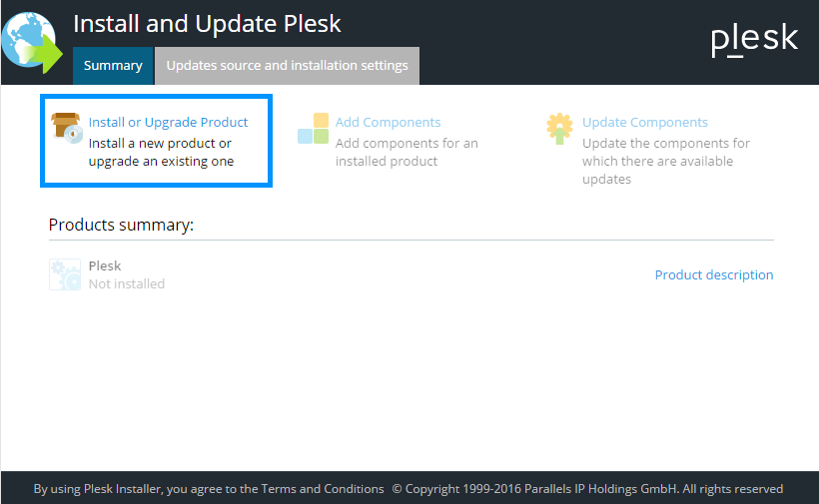The width and height of the screenshot is (819, 504).
Task: Click the Update Components gear icon
Action: coord(559,128)
